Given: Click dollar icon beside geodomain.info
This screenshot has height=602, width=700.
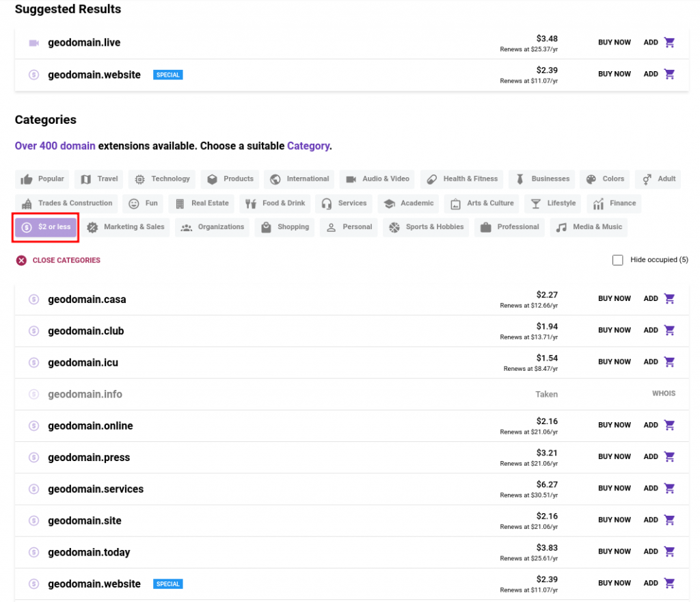Looking at the screenshot, I should click(34, 394).
